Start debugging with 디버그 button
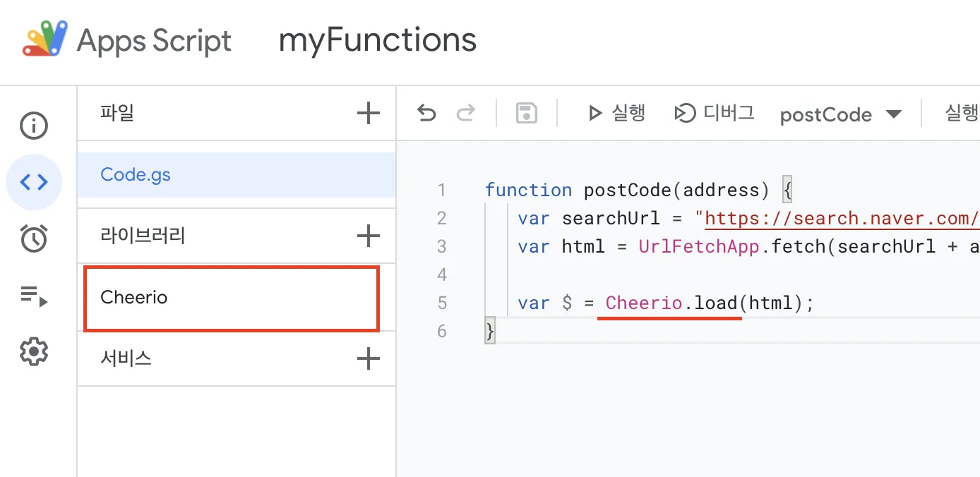 pyautogui.click(x=715, y=113)
